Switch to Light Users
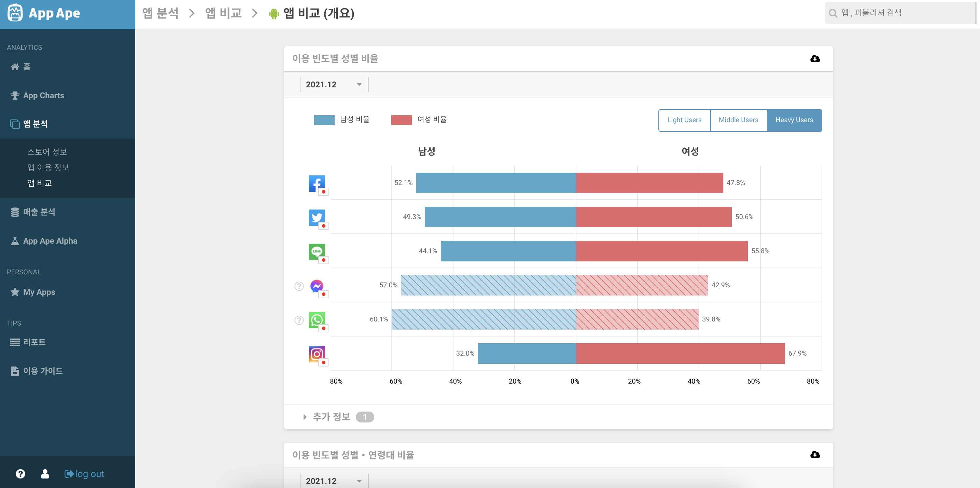980x488 pixels. (684, 120)
